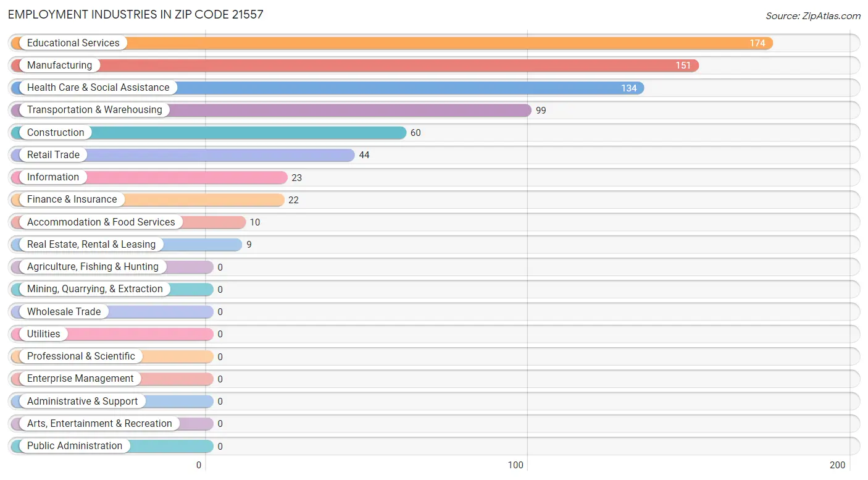Click the Wholesale Trade label
The height and width of the screenshot is (480, 868).
click(64, 312)
